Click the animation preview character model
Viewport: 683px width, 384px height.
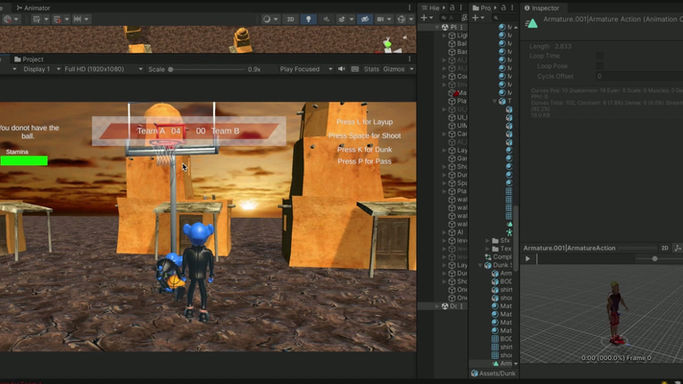click(x=616, y=313)
